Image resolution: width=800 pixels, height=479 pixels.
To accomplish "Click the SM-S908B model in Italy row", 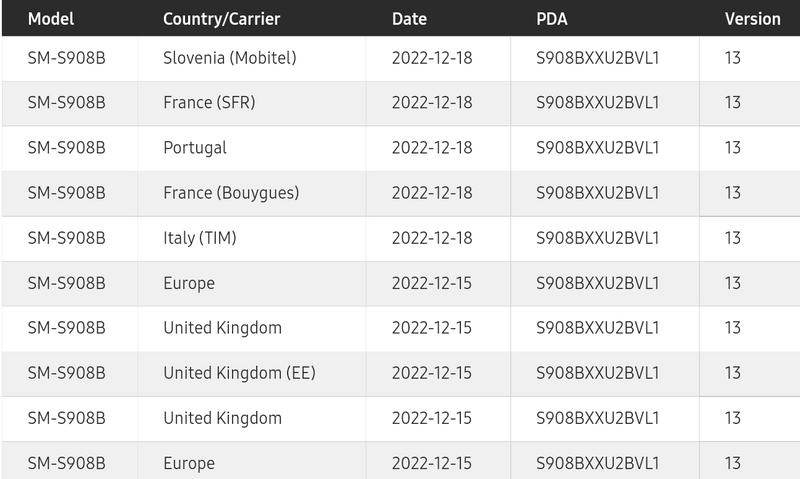I will coord(66,238).
